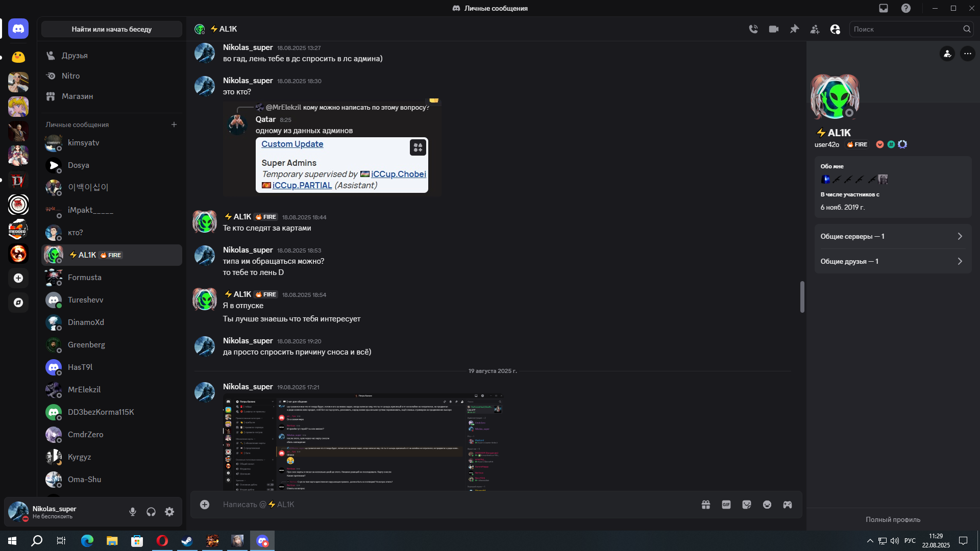980x551 pixels.
Task: Open the iCCup.Chobei link
Action: point(399,174)
